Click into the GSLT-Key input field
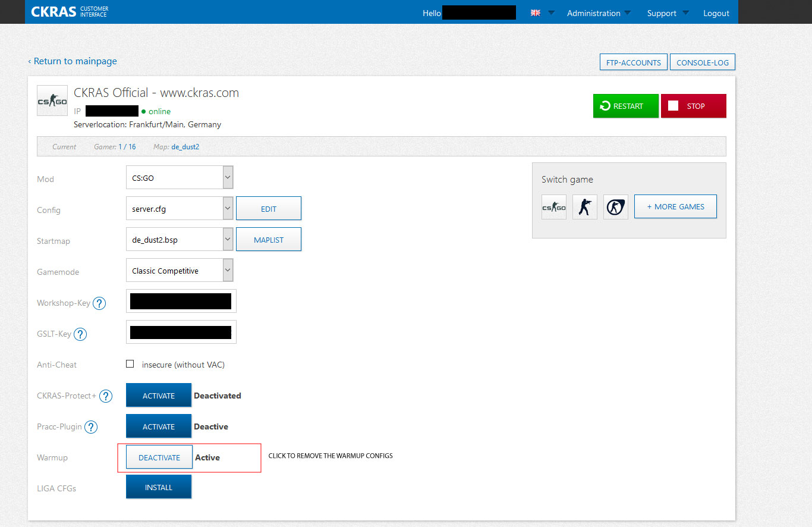 pyautogui.click(x=181, y=332)
